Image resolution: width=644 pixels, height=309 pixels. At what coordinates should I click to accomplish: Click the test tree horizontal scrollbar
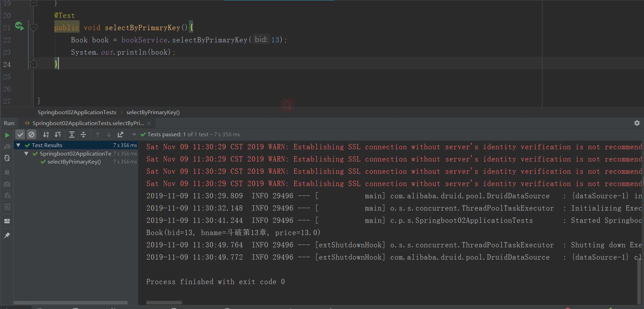[70, 303]
